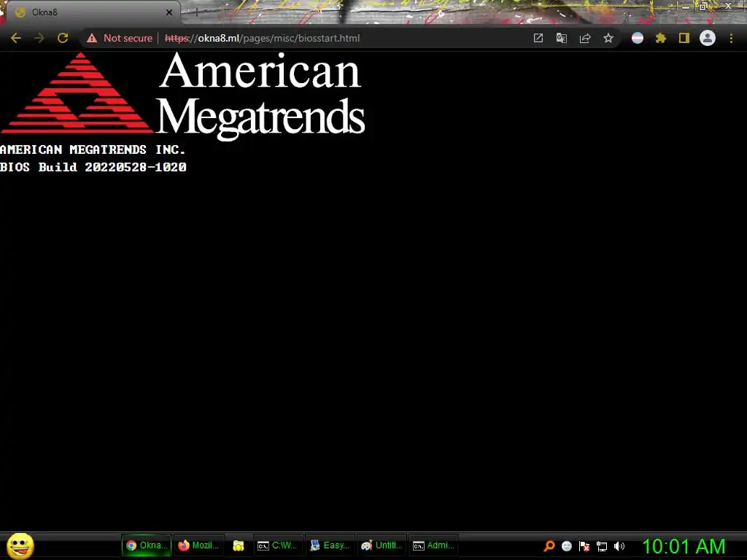
Task: Click the Not secure warning indicator
Action: click(x=120, y=38)
